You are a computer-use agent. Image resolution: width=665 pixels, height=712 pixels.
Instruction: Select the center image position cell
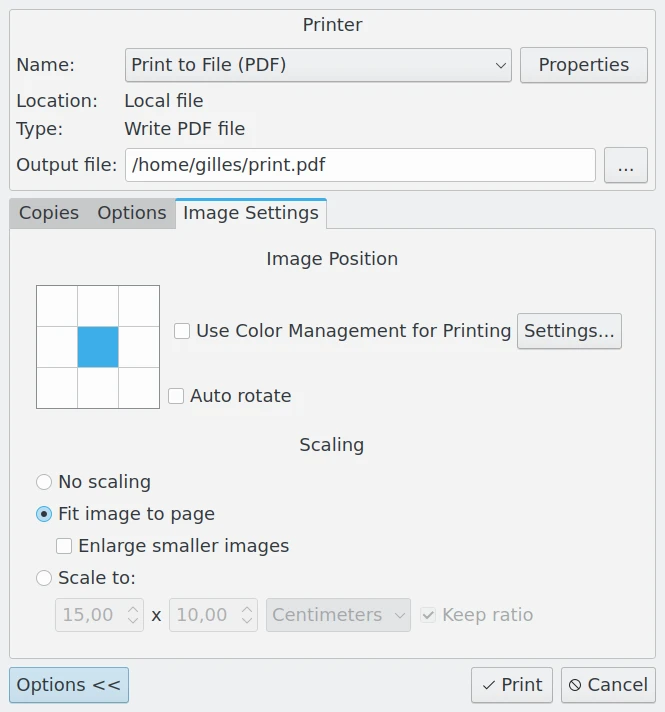coord(98,347)
